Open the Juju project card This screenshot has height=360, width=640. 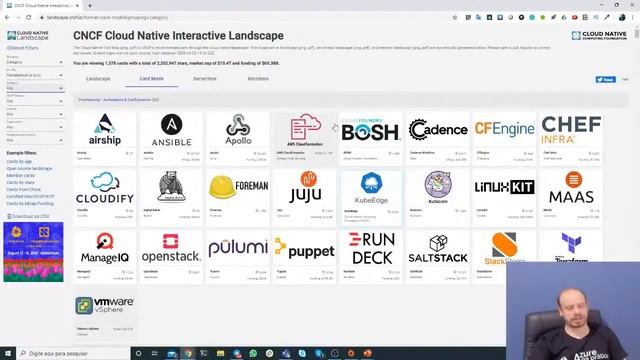304,198
